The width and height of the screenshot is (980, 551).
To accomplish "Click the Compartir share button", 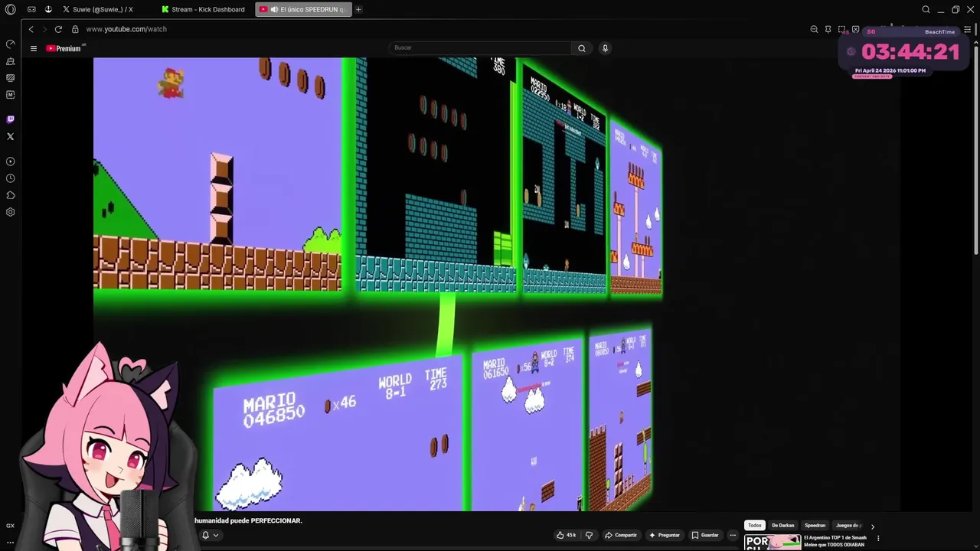I will pos(621,535).
